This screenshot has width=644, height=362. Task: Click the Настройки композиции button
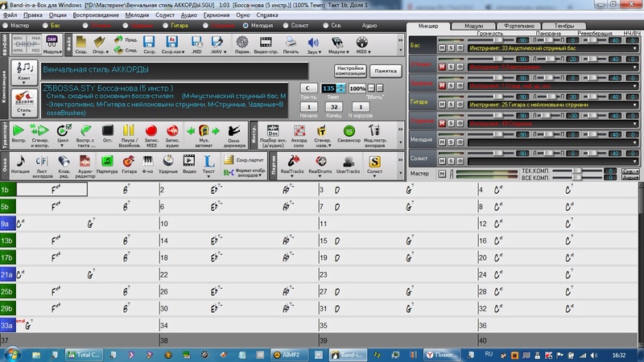click(350, 71)
